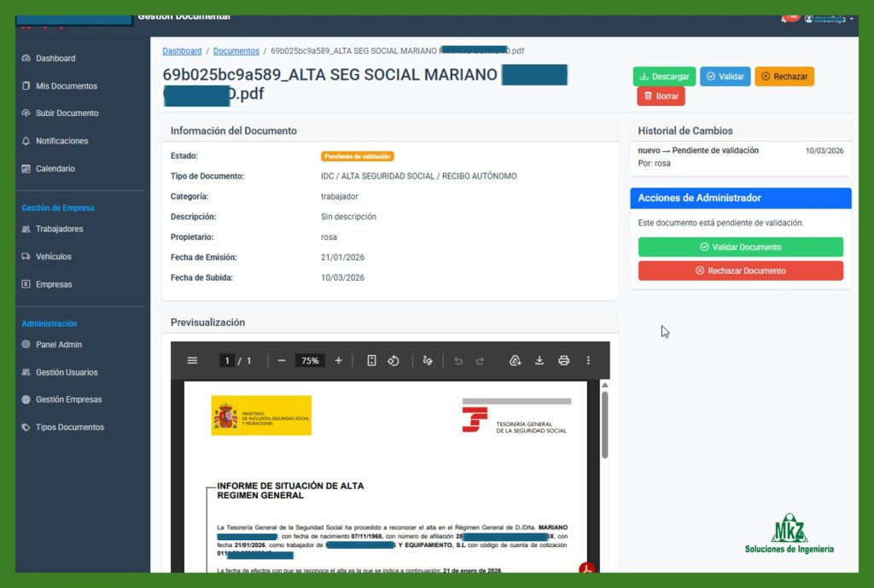The height and width of the screenshot is (588, 874).
Task: Download the PDF from the viewer toolbar
Action: tap(539, 361)
